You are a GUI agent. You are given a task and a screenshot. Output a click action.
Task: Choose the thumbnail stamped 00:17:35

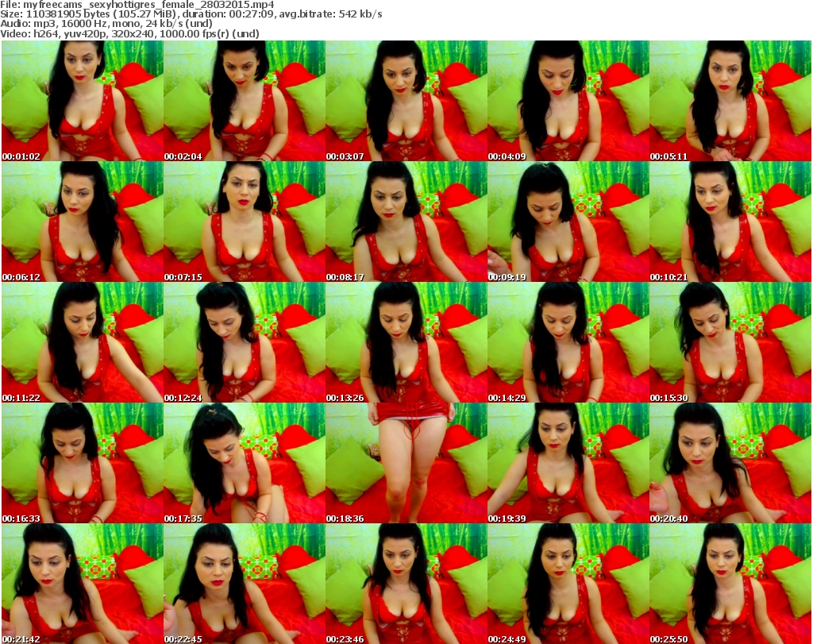click(x=245, y=463)
